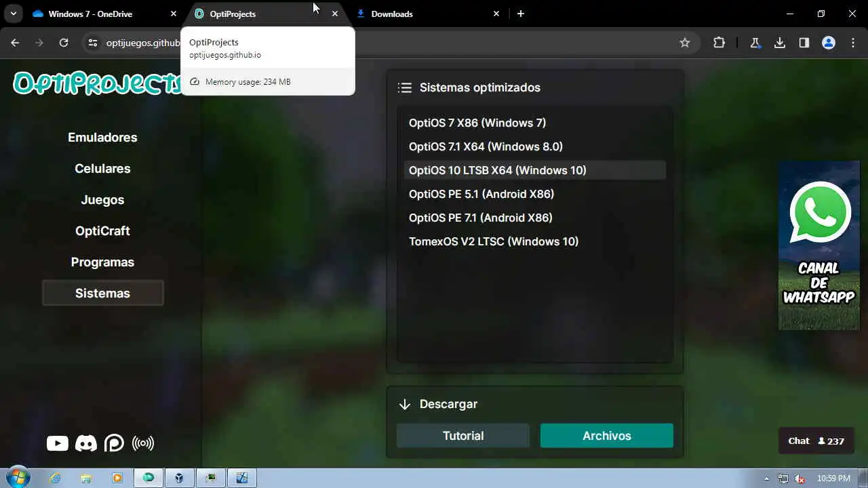Select OptiOS 7.1 X64 (Windows 8.0)
The image size is (868, 488).
click(534, 146)
